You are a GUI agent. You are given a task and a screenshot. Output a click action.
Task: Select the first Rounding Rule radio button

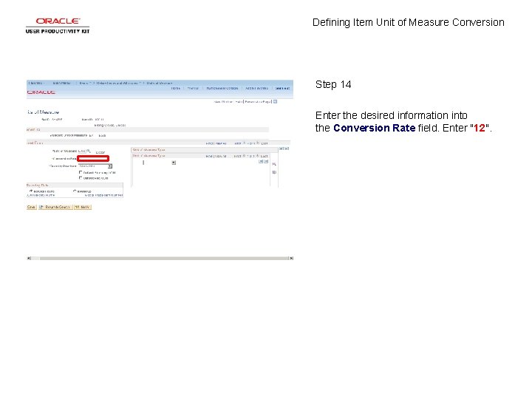(31, 191)
